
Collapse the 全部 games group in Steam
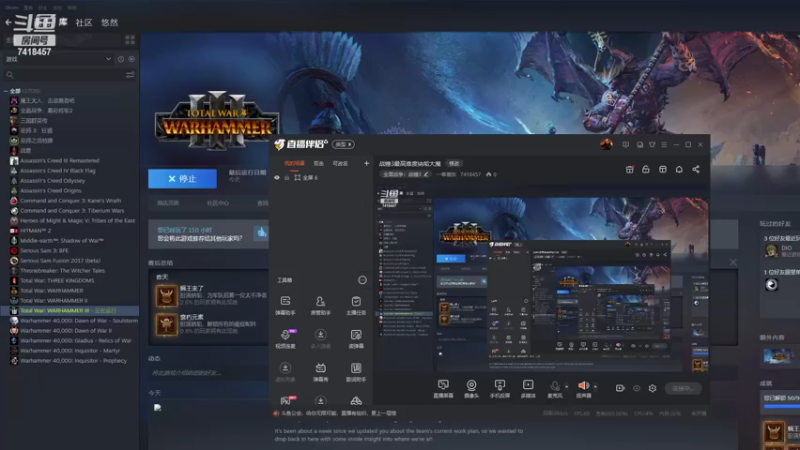pyautogui.click(x=6, y=91)
